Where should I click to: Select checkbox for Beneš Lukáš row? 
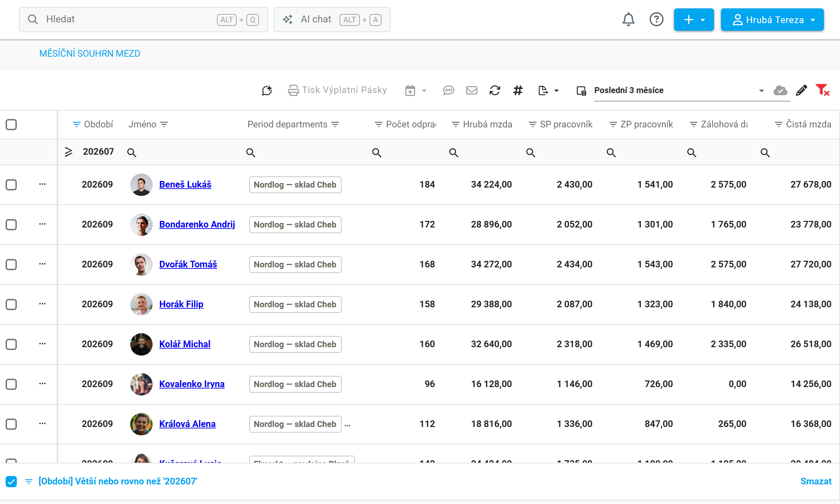point(11,184)
